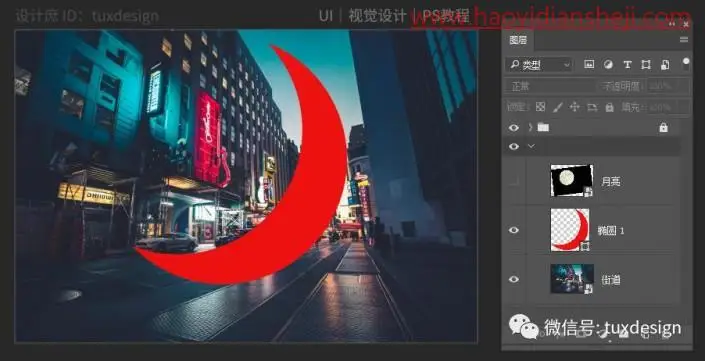The height and width of the screenshot is (361, 705).
Task: Filter layers by pixel layer icon
Action: 589,64
